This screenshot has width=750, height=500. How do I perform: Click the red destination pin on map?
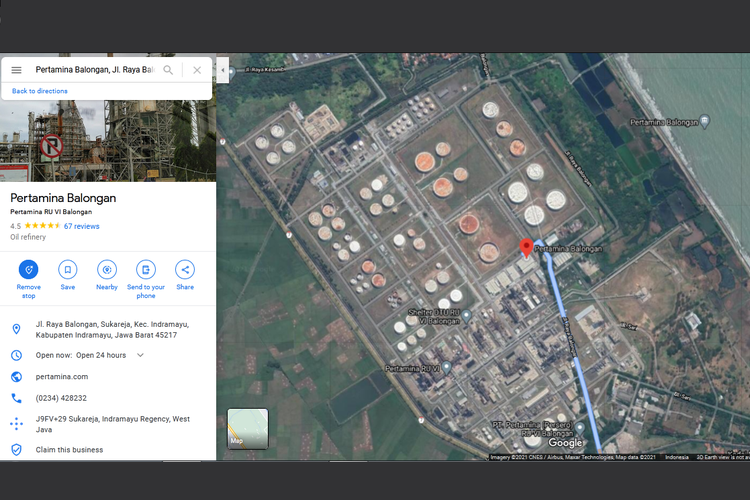point(526,248)
